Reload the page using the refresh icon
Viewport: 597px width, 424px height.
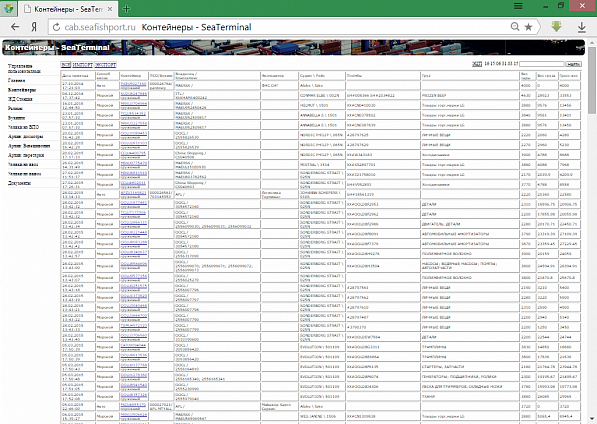coord(56,27)
